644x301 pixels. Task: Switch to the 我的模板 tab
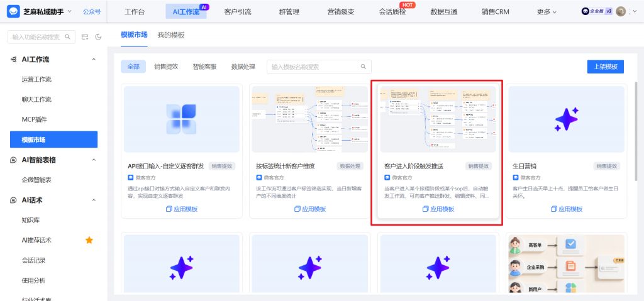tap(171, 35)
